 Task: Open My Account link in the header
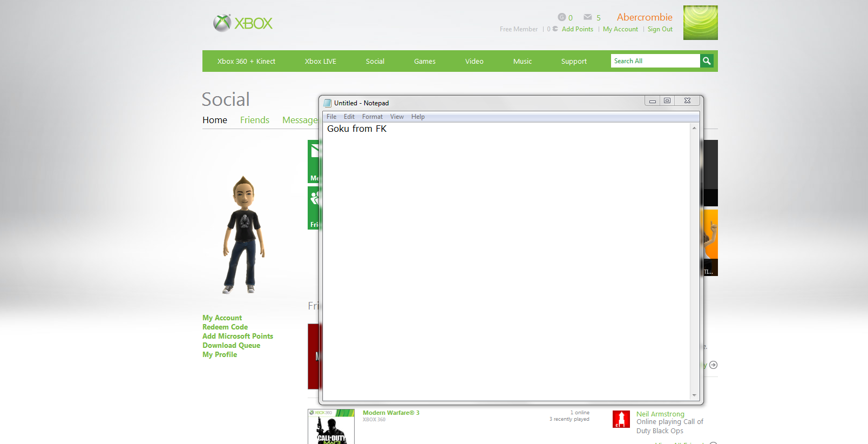pos(620,29)
